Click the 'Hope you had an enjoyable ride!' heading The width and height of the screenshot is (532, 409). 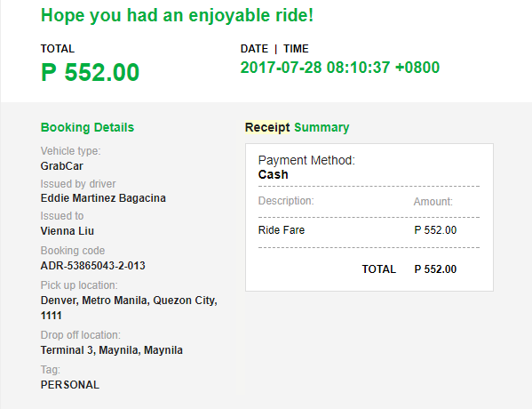click(177, 16)
